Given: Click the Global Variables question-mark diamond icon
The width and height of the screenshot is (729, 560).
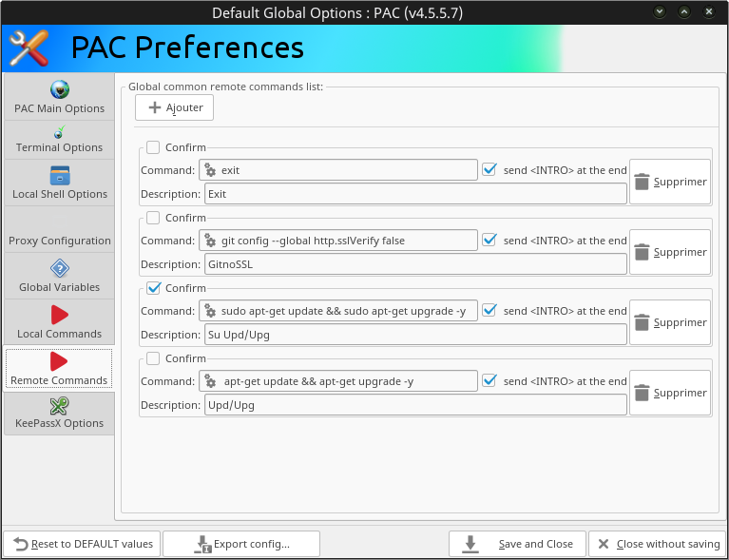Looking at the screenshot, I should 60,268.
